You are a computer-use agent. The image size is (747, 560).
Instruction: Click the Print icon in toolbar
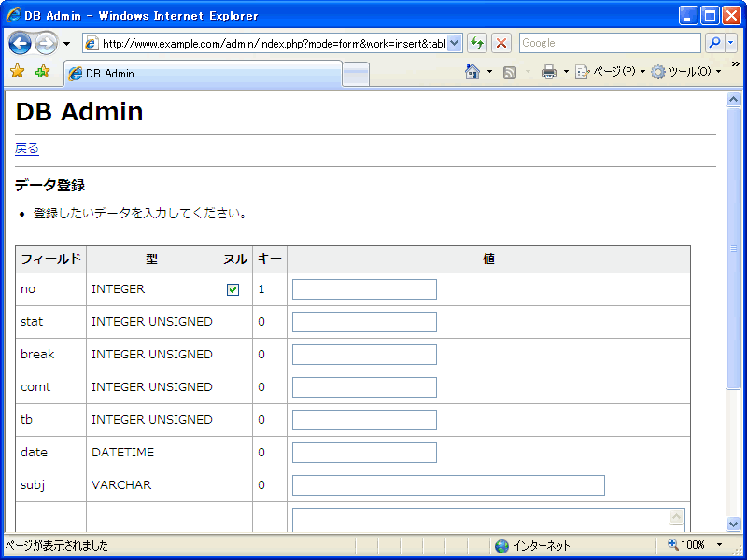click(549, 72)
